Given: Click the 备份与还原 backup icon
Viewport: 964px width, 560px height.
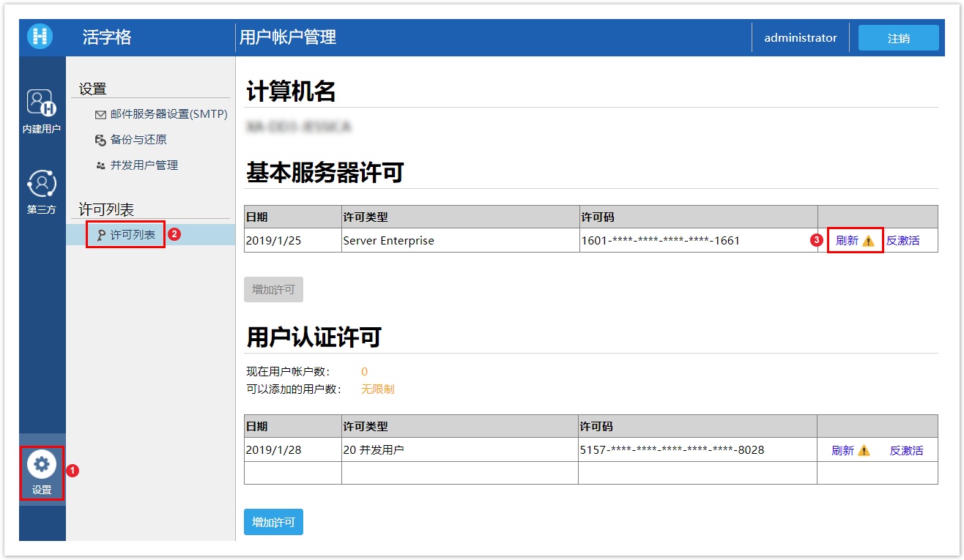Looking at the screenshot, I should [100, 140].
